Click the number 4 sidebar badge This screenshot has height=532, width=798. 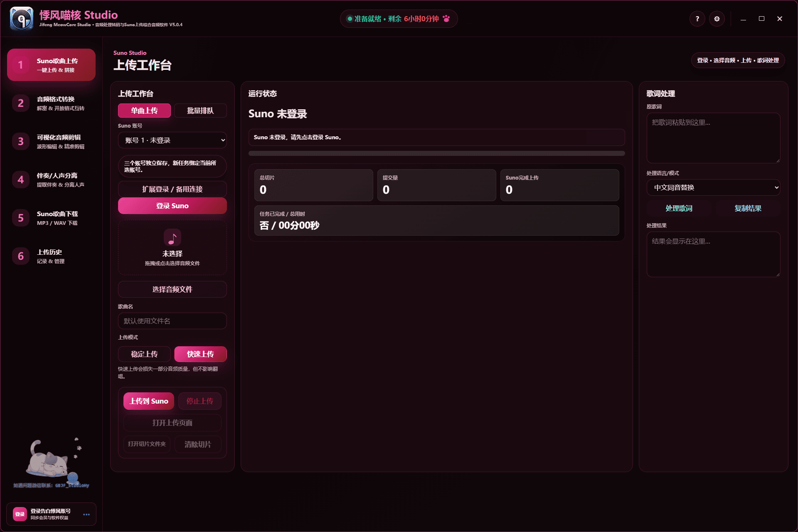tap(20, 180)
